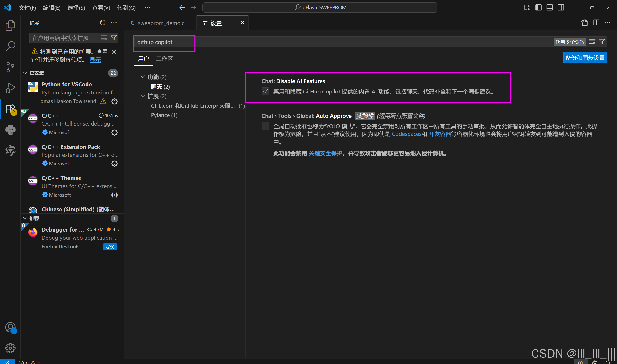This screenshot has width=617, height=364.
Task: Open manage gear for Python for VSCode
Action: click(114, 101)
